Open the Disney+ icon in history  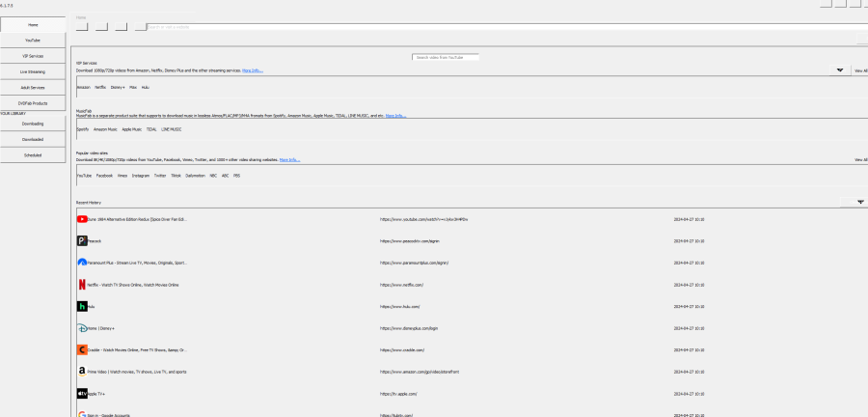[82, 328]
